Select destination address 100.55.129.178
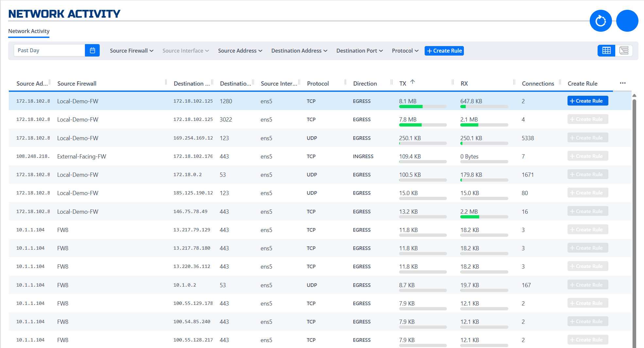This screenshot has height=348, width=644. click(193, 303)
